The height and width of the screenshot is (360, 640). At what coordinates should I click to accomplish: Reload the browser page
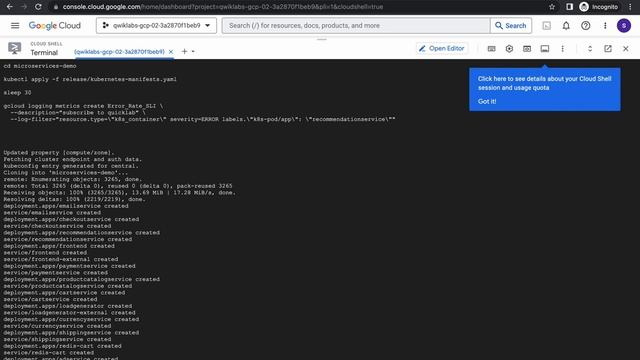[38, 7]
